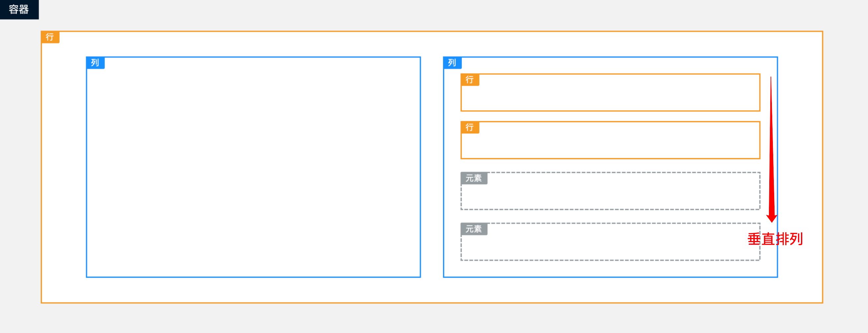Click the left column's blue 列 tag
Screen dimensions: 868x333
point(95,63)
